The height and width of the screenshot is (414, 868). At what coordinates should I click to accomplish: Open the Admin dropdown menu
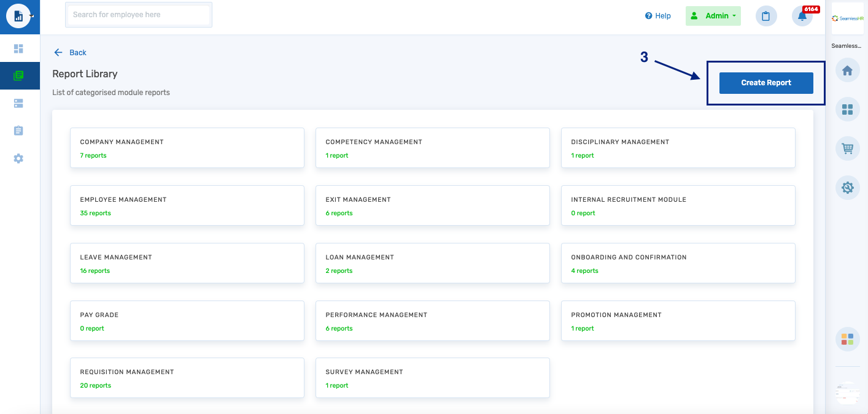point(713,15)
